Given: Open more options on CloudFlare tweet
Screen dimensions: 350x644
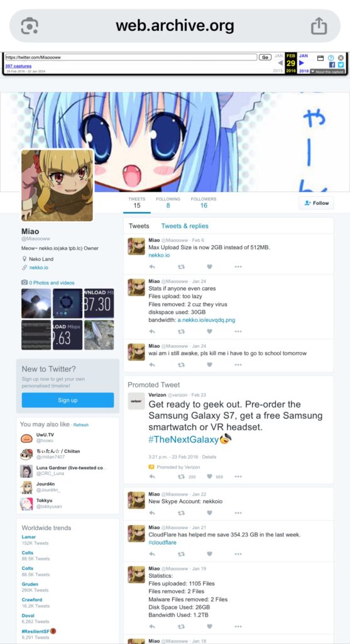Looking at the screenshot, I should click(238, 554).
